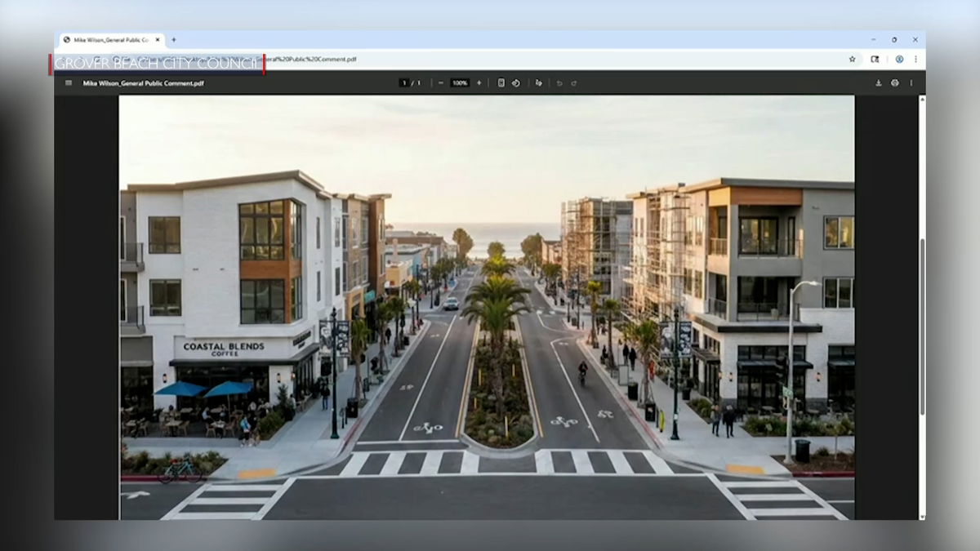The width and height of the screenshot is (980, 551).
Task: Click the redo arrow in PDF toolbar
Action: click(x=574, y=82)
